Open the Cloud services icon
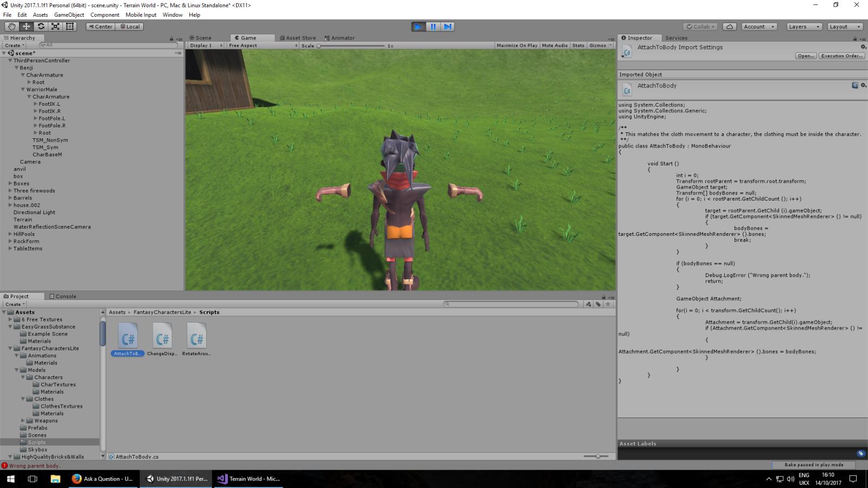The height and width of the screenshot is (488, 868). [x=730, y=27]
